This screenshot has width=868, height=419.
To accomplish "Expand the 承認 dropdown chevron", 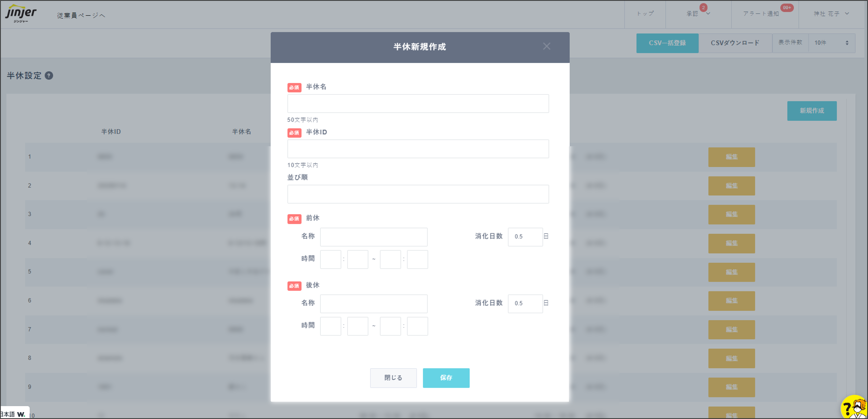I will (708, 14).
